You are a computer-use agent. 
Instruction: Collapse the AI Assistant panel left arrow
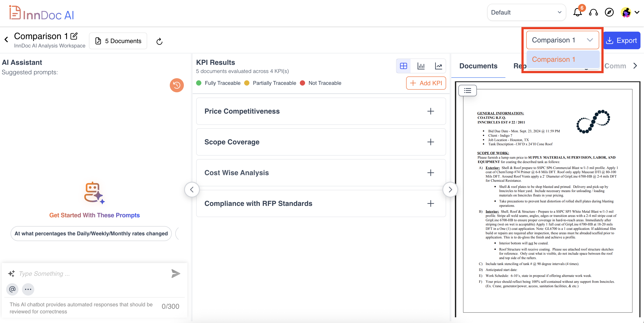tap(192, 189)
